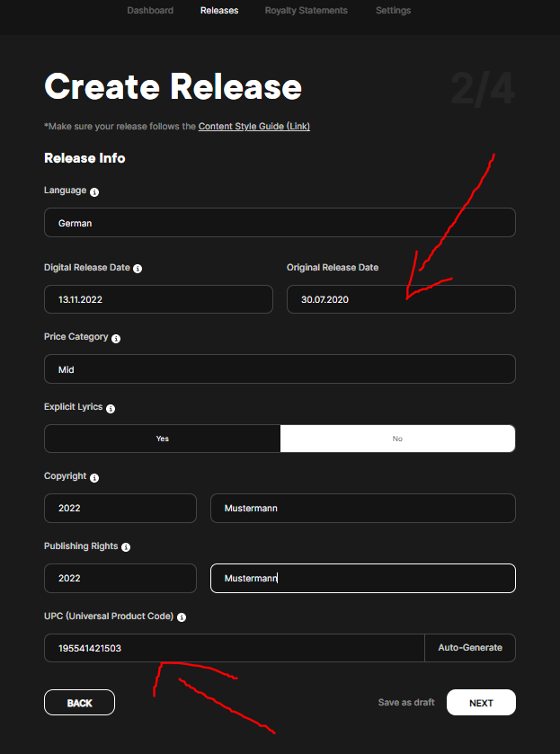Click info icon beside Price Category
Viewport: 560px width, 754px height.
(116, 339)
